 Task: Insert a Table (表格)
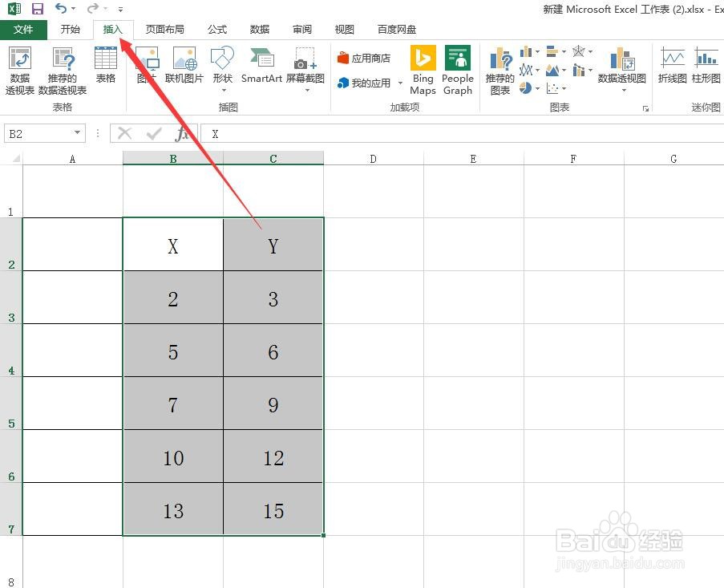pyautogui.click(x=106, y=65)
